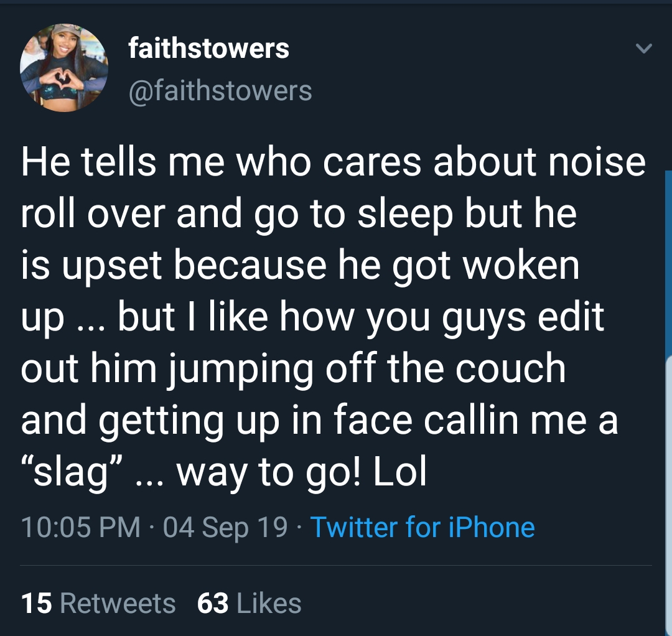
Task: Open the 10:05 PM timestamp permalink
Action: pyautogui.click(x=80, y=526)
